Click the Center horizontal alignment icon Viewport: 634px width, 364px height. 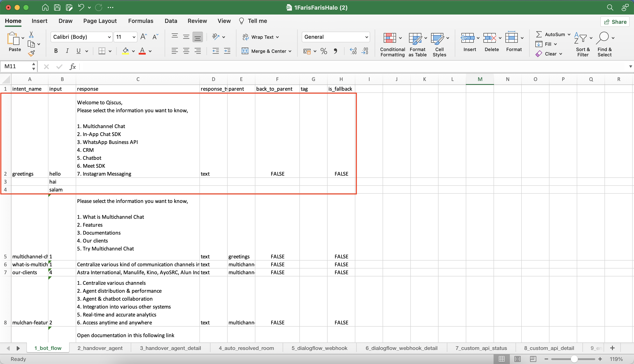(186, 51)
